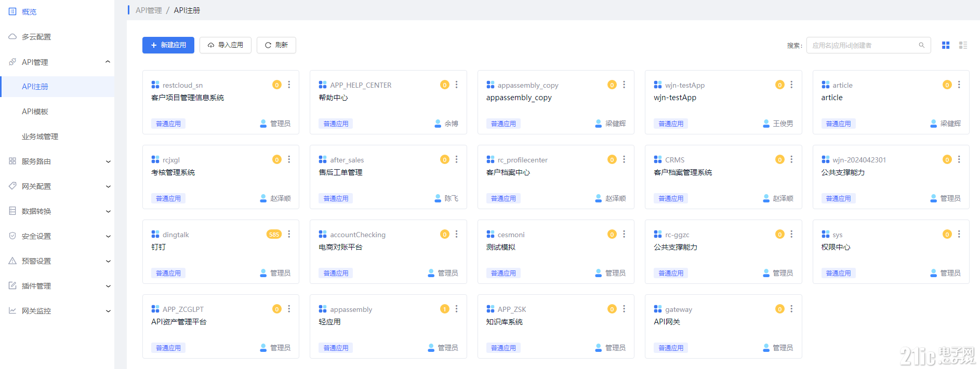Click the 普通应用 tag on gateway card
This screenshot has width=980, height=369.
[671, 348]
